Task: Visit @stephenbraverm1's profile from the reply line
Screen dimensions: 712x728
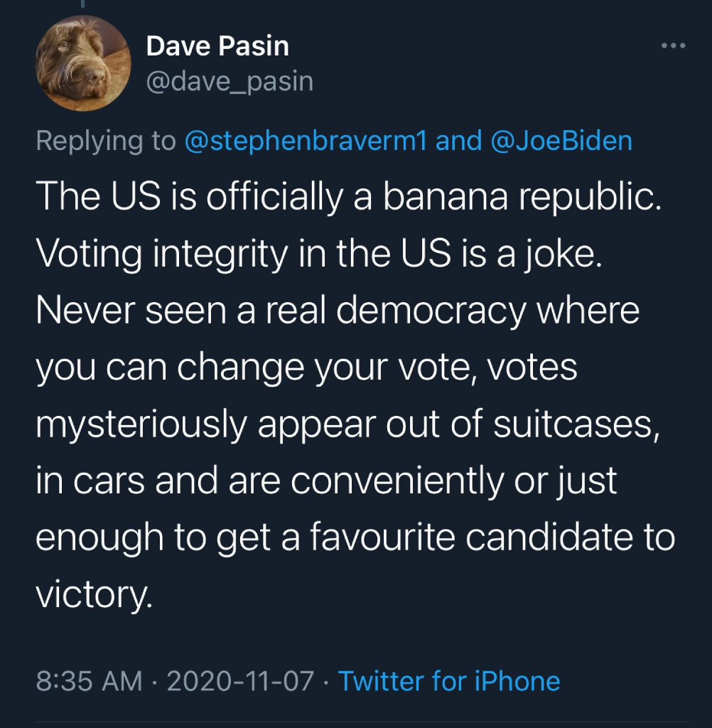Action: [x=306, y=141]
